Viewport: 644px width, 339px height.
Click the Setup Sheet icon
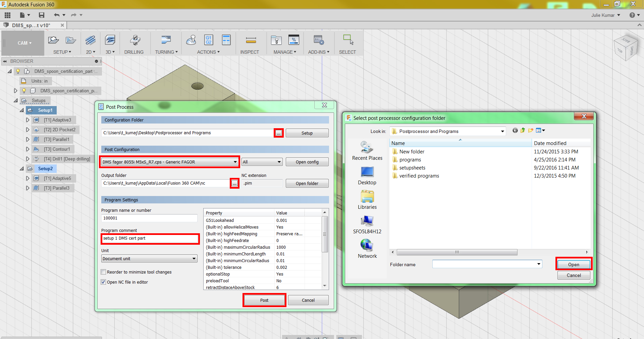(x=226, y=40)
